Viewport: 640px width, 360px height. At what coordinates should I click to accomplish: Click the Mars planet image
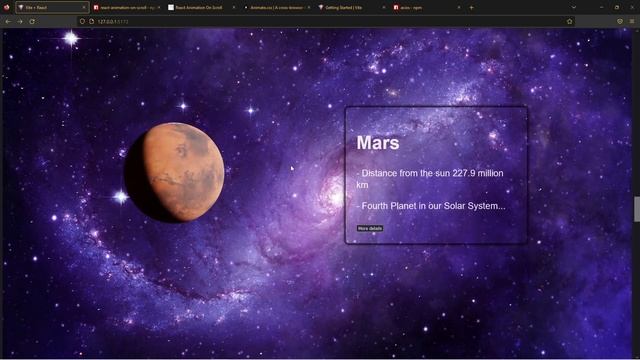pyautogui.click(x=174, y=173)
